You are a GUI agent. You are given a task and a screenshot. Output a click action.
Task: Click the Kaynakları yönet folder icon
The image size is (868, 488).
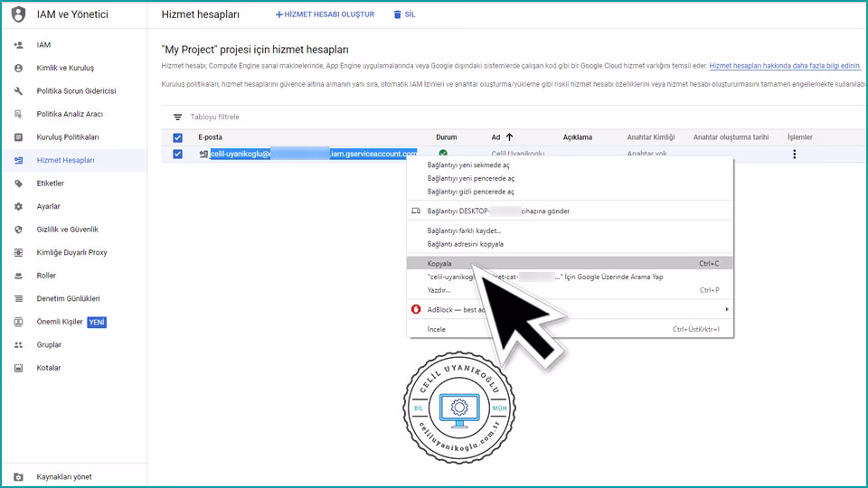click(x=18, y=477)
